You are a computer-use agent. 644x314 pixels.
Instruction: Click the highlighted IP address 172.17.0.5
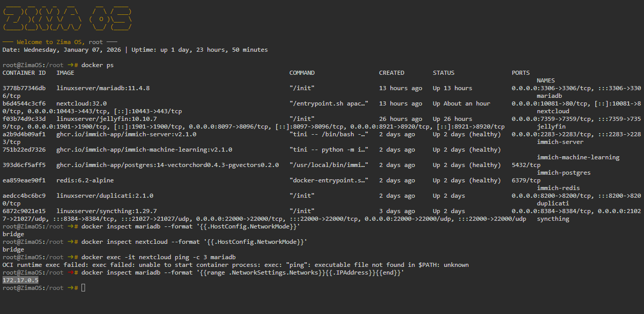point(20,280)
